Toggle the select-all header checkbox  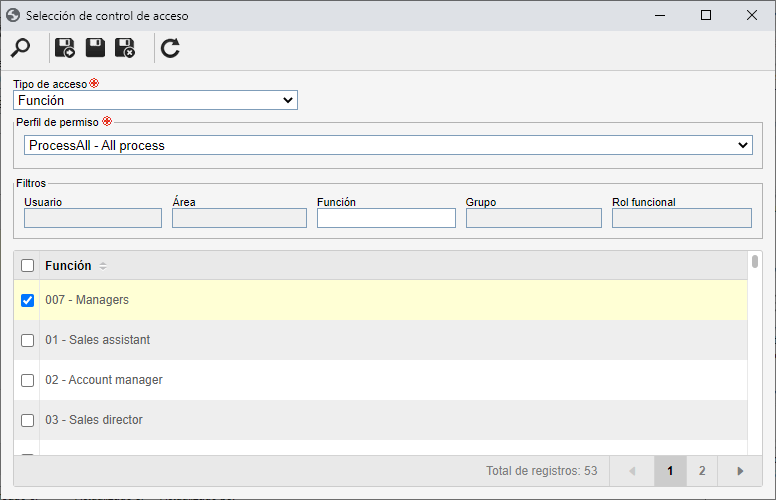pos(28,265)
